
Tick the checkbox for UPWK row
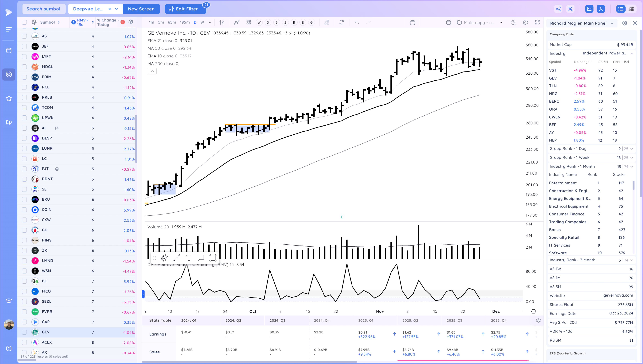tap(24, 118)
